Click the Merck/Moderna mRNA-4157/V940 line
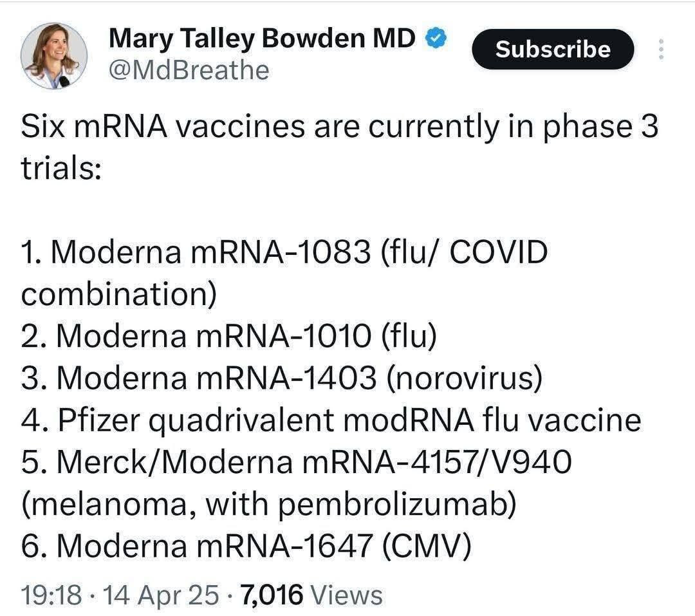Viewport: 695px width, 616px height. [x=296, y=462]
